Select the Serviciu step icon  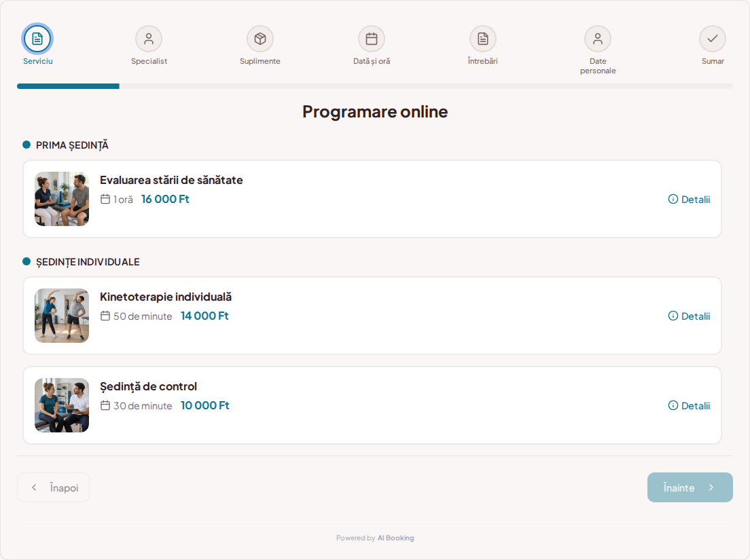(x=37, y=39)
